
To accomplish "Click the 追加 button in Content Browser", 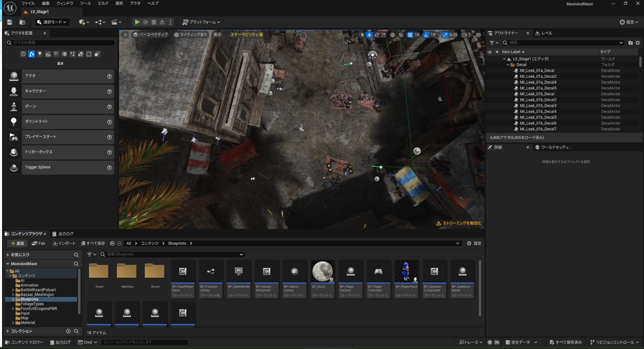I will [17, 243].
